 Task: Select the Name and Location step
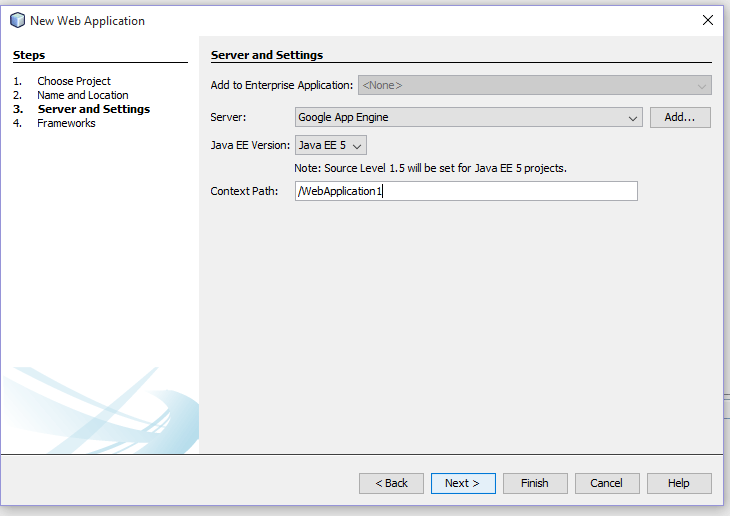83,95
